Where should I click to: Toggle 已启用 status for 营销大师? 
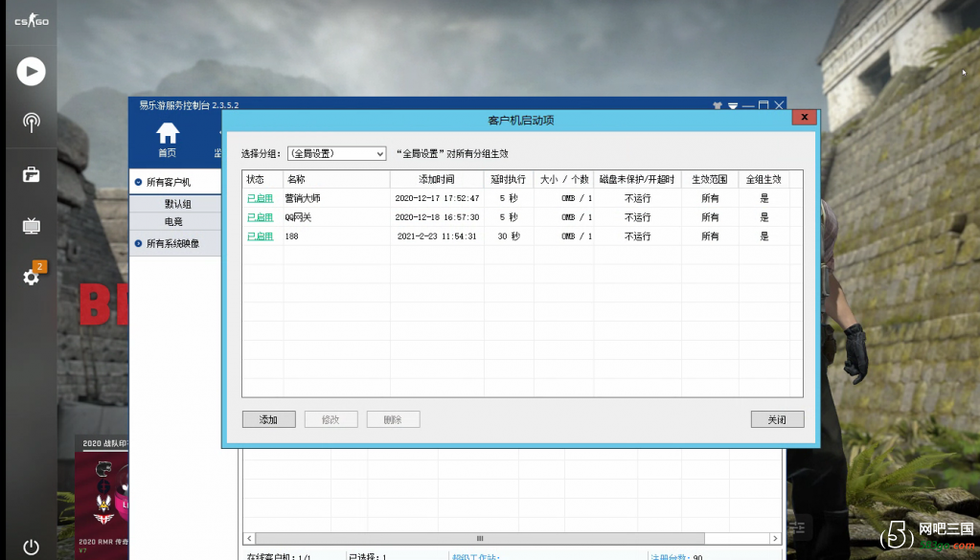pyautogui.click(x=260, y=198)
